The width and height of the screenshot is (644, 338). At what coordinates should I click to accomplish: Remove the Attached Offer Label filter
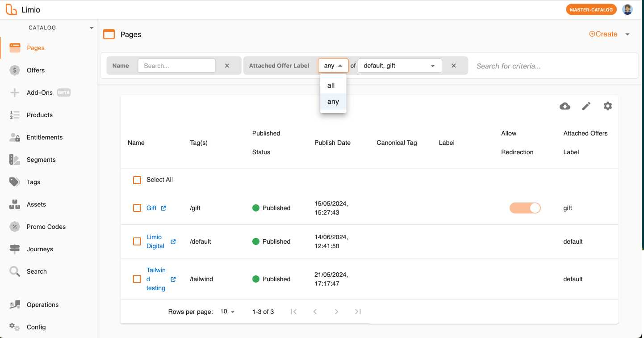click(x=454, y=66)
